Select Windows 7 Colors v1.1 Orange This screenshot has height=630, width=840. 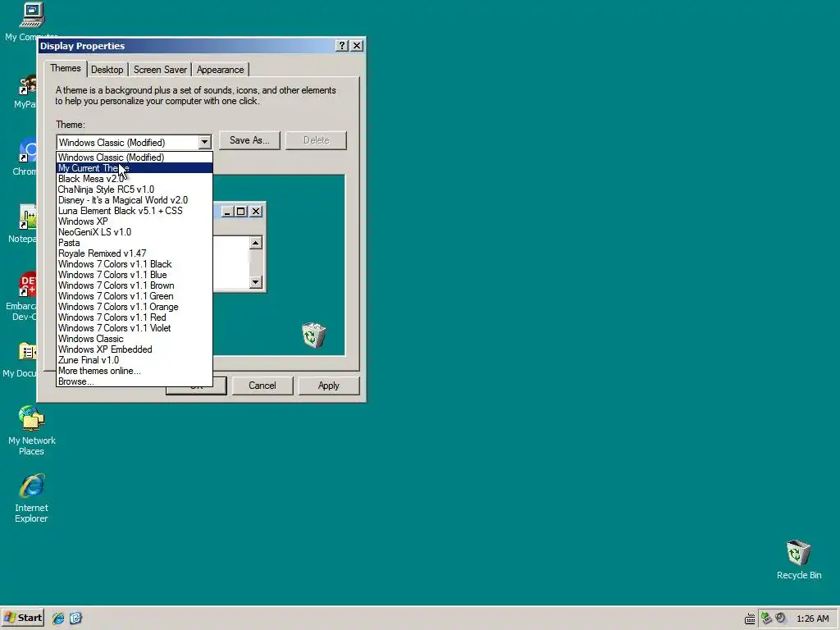(135, 307)
